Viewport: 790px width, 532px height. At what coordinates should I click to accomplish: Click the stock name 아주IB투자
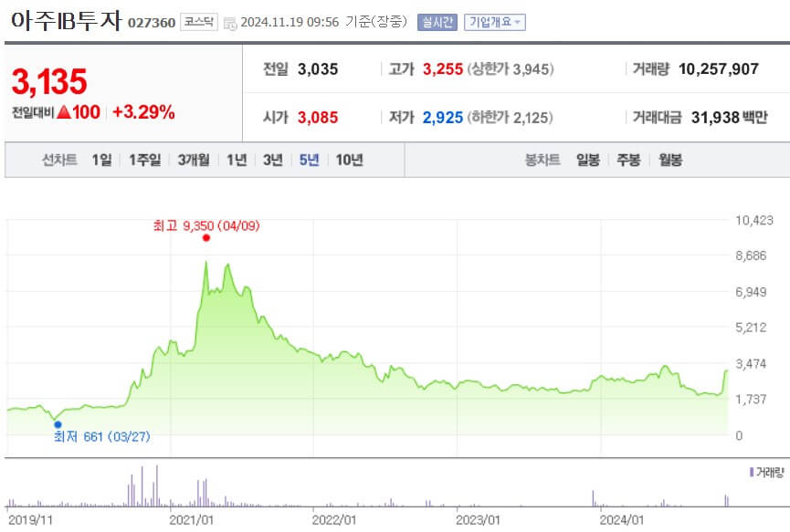pyautogui.click(x=64, y=20)
